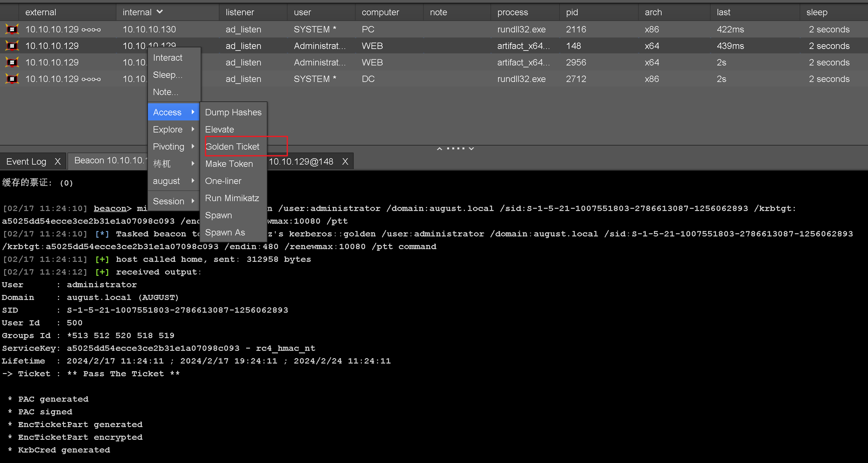Click linked-beacon chain icon in first row
The height and width of the screenshot is (463, 868).
(x=91, y=30)
